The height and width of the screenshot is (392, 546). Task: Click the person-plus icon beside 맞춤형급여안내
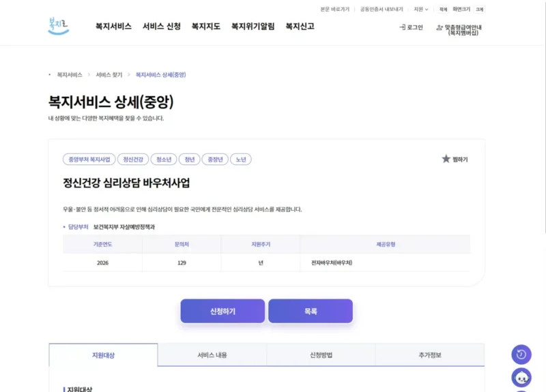coord(440,27)
